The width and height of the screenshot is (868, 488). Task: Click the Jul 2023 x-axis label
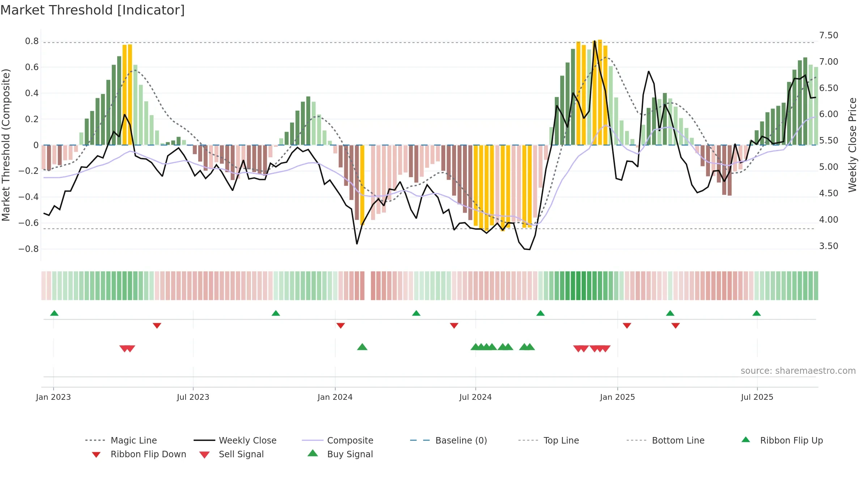pyautogui.click(x=193, y=397)
